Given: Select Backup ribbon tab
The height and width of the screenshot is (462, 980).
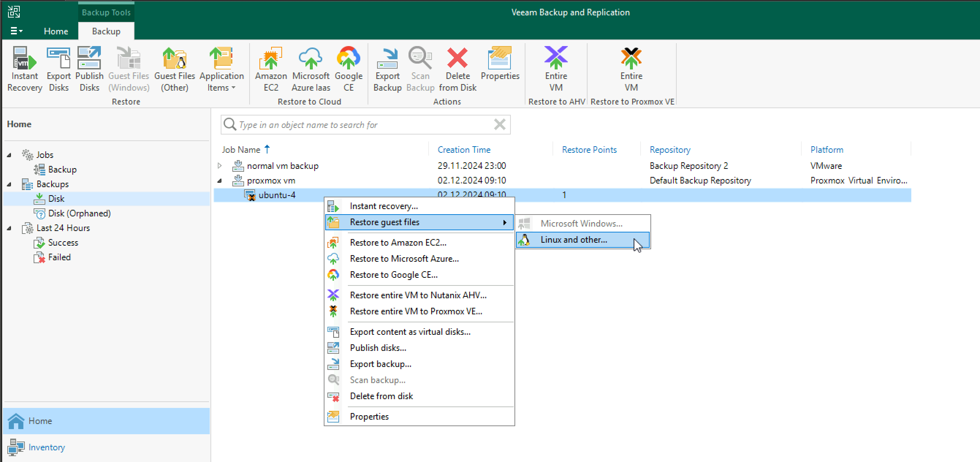Looking at the screenshot, I should pyautogui.click(x=106, y=31).
